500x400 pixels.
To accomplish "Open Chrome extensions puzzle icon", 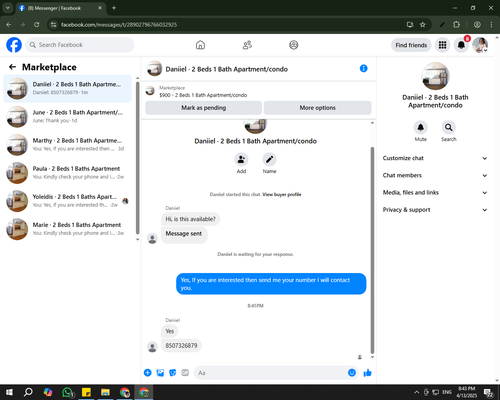I will [456, 24].
